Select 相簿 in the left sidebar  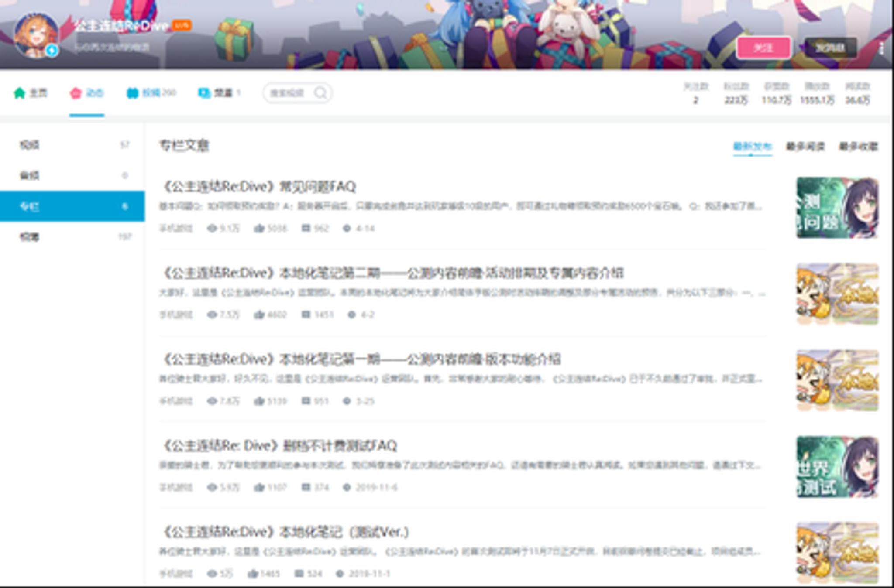tap(72, 237)
